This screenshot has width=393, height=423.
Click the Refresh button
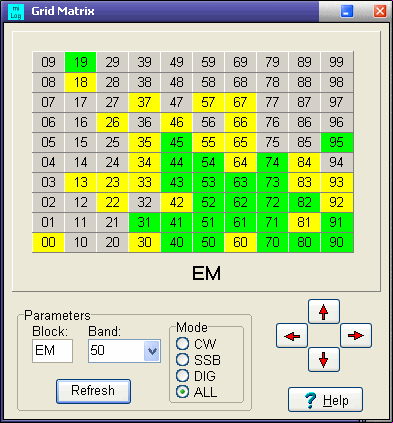pos(93,391)
